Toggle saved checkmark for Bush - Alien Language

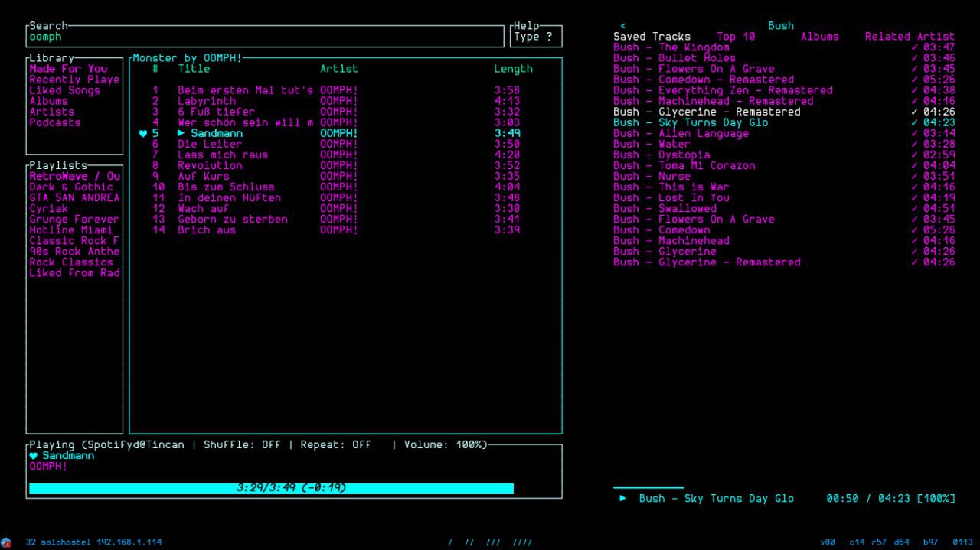(x=914, y=133)
